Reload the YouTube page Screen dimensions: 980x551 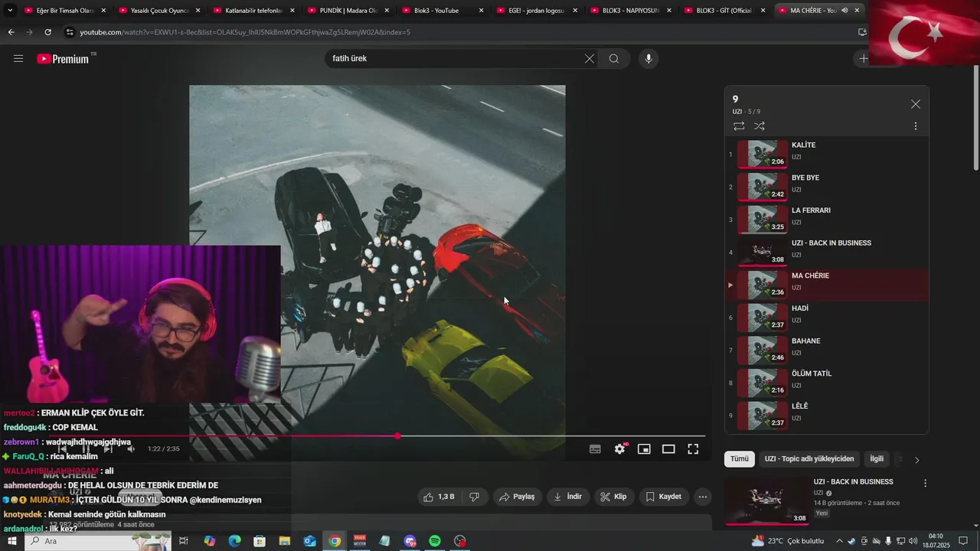point(47,32)
